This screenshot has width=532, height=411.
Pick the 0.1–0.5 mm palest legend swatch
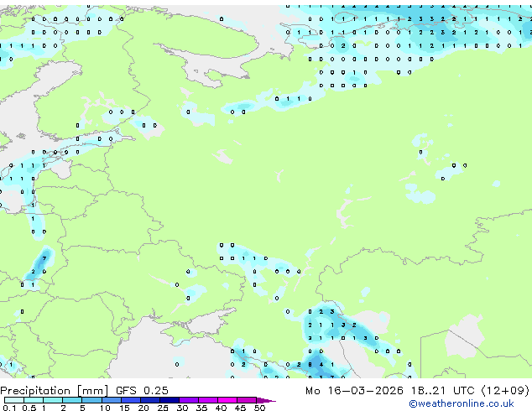(x=14, y=400)
